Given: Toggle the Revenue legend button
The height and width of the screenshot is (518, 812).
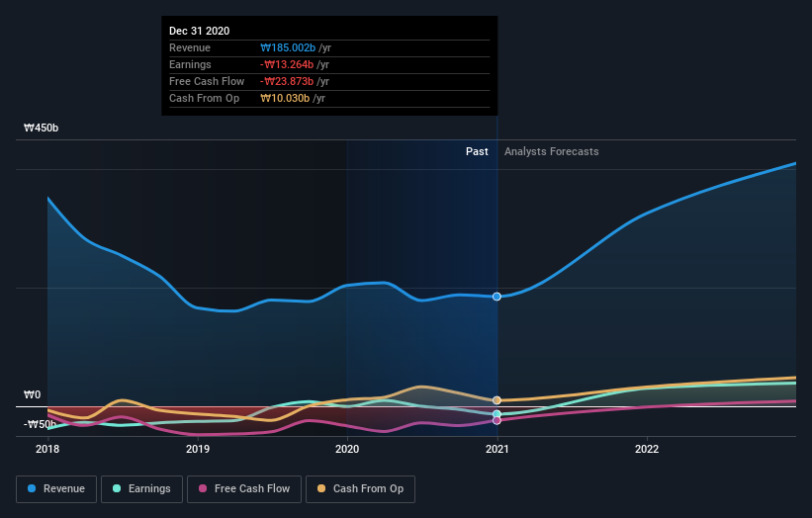Looking at the screenshot, I should (56, 489).
